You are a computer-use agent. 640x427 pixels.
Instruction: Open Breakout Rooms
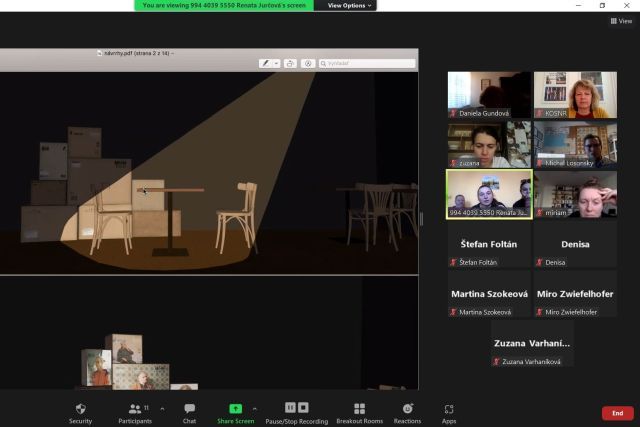(x=359, y=413)
